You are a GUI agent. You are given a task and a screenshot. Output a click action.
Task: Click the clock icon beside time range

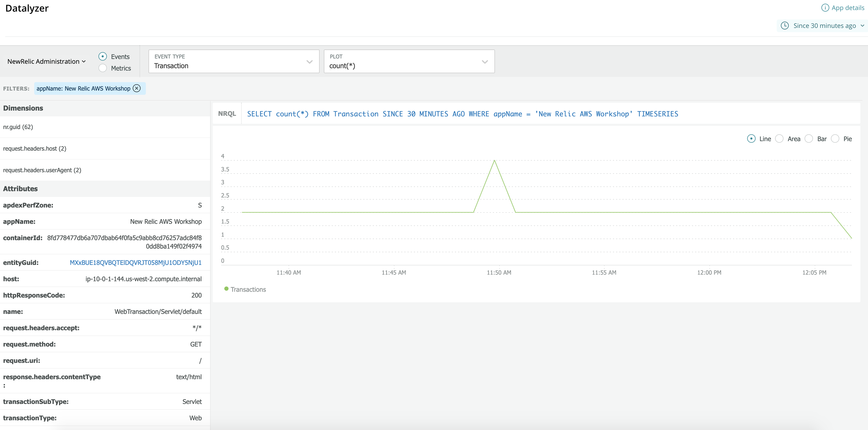(x=785, y=26)
